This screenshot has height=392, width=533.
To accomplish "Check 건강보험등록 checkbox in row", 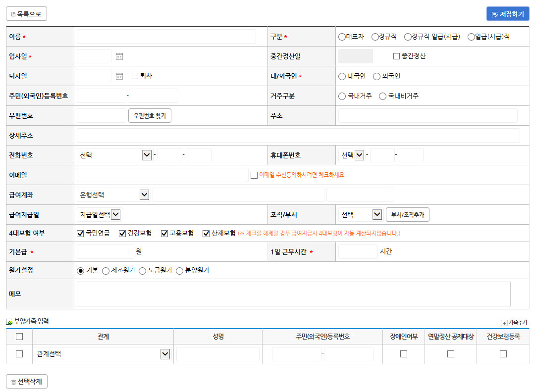I will 503,354.
